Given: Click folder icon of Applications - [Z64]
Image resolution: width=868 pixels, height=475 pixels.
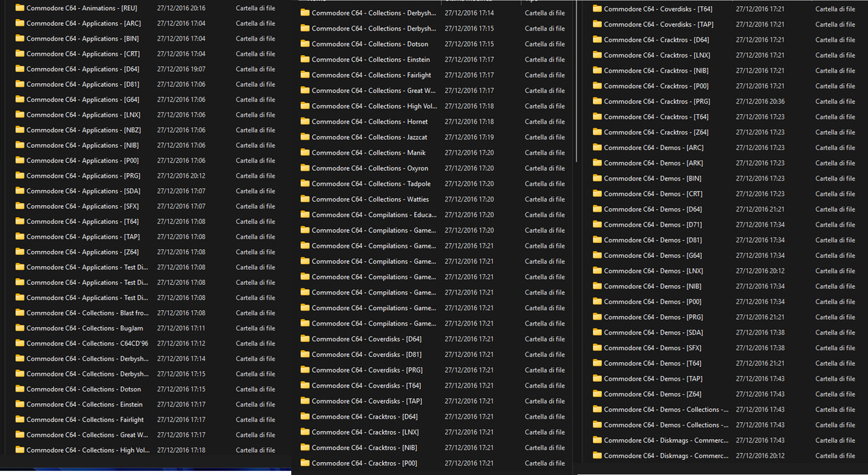Looking at the screenshot, I should pos(20,252).
